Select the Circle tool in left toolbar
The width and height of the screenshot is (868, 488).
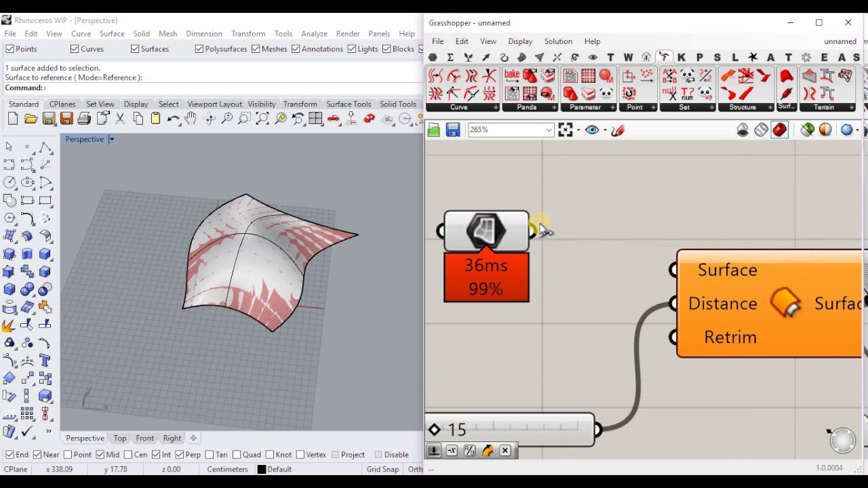(9, 182)
